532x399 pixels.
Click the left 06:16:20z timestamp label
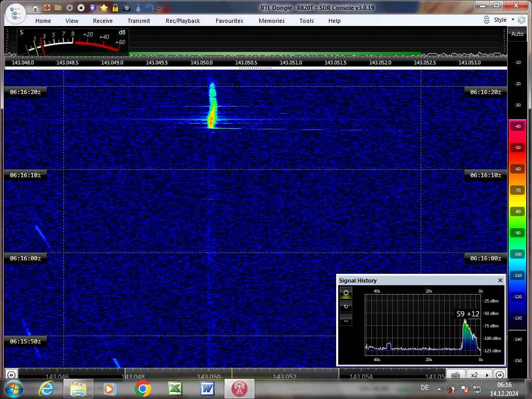(25, 92)
